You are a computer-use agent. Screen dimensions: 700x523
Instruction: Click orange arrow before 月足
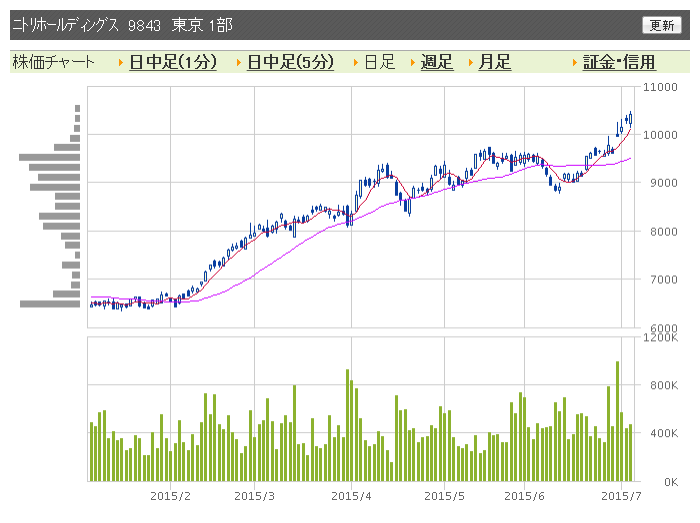[x=471, y=62]
